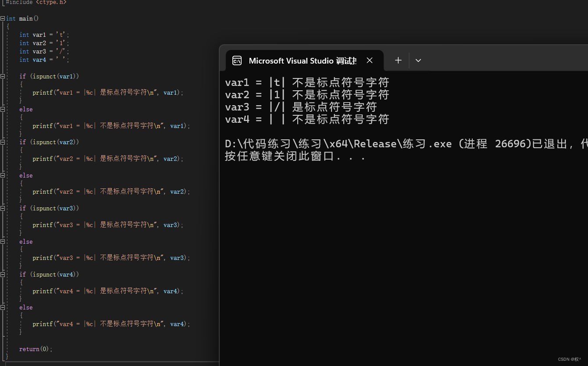Click the return(0); statement

pyautogui.click(x=36, y=349)
